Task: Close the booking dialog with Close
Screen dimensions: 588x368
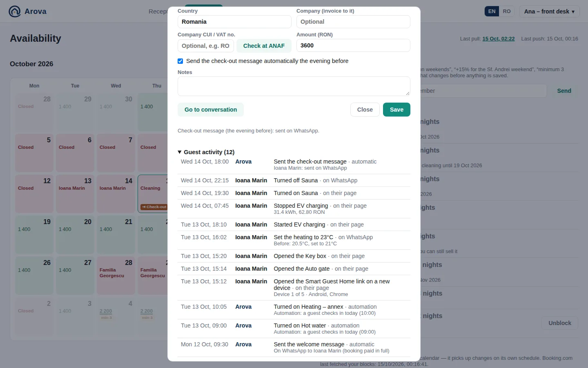Action: (365, 110)
